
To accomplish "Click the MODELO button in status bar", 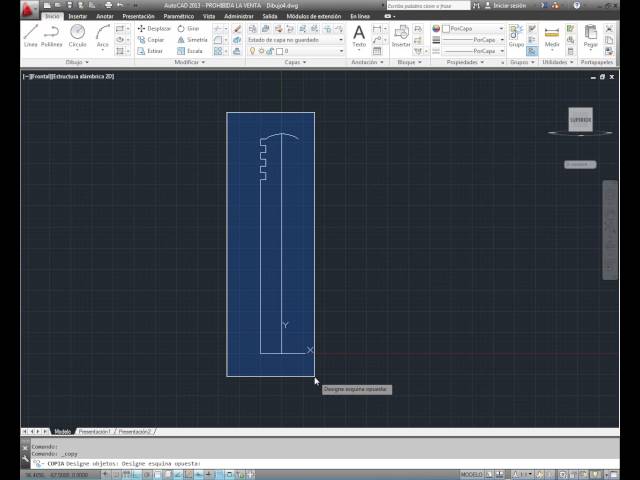I will (x=471, y=474).
